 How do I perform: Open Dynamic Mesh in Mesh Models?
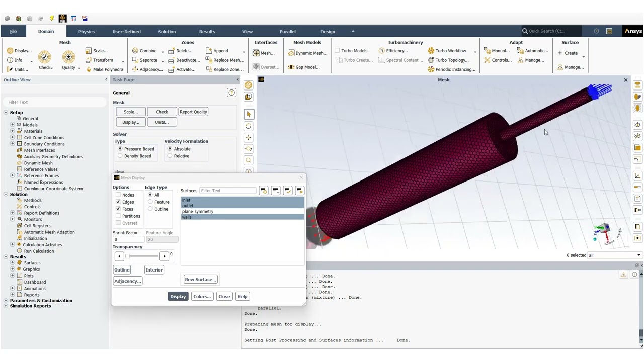tap(307, 53)
